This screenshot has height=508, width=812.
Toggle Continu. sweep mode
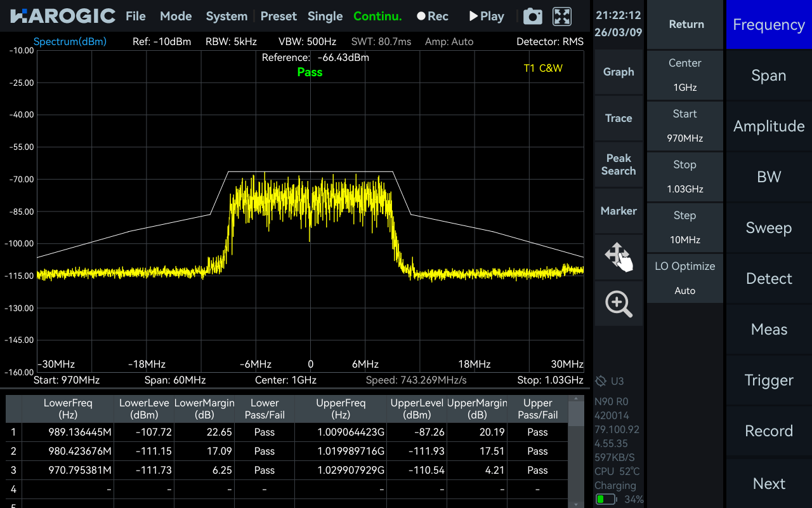coord(377,16)
